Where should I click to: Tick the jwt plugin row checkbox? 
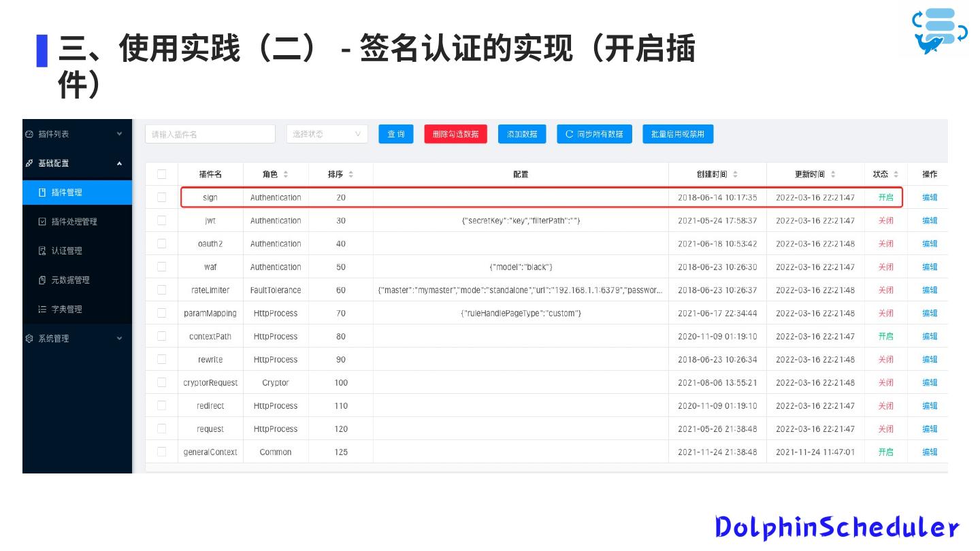[x=162, y=220]
